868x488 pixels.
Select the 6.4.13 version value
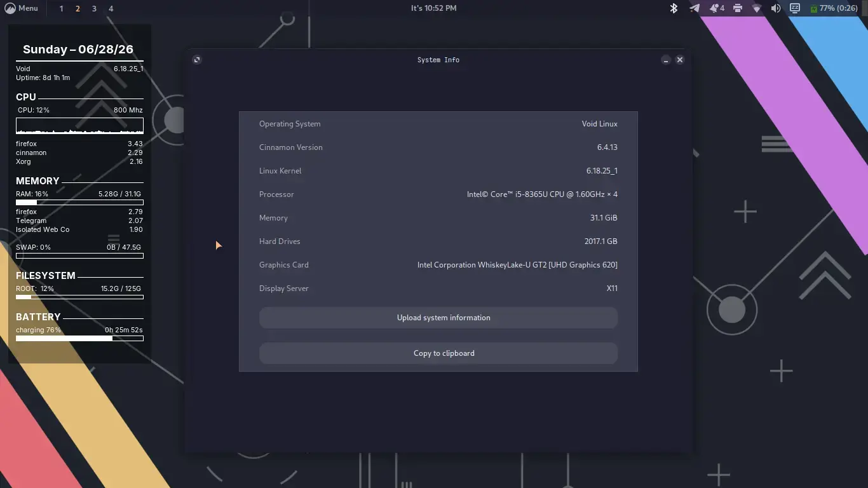click(607, 147)
